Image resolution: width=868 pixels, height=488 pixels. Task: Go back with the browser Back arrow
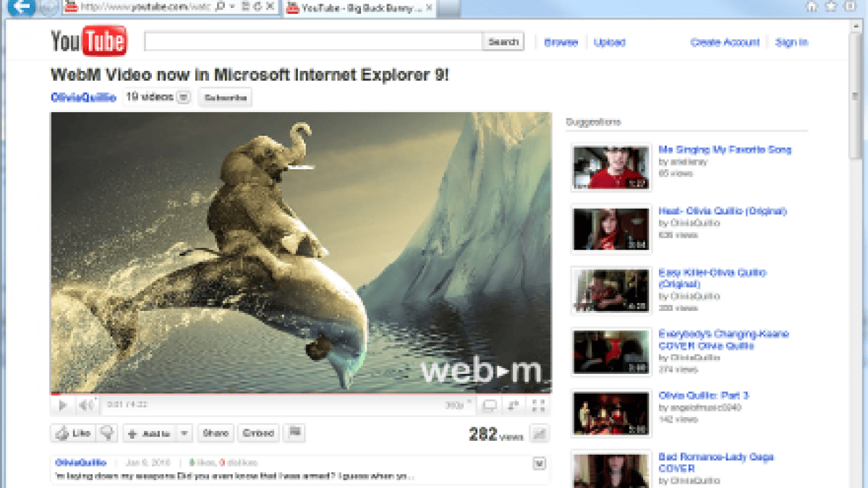(x=20, y=7)
